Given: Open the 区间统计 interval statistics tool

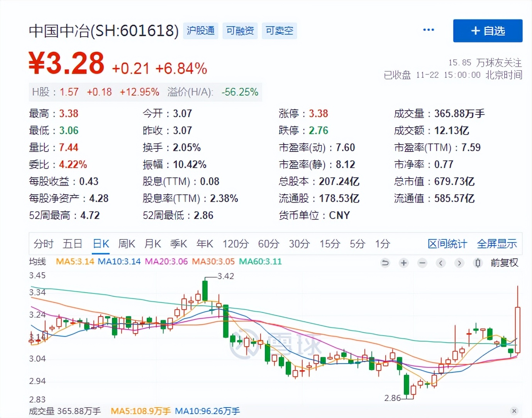Looking at the screenshot, I should pyautogui.click(x=447, y=244).
